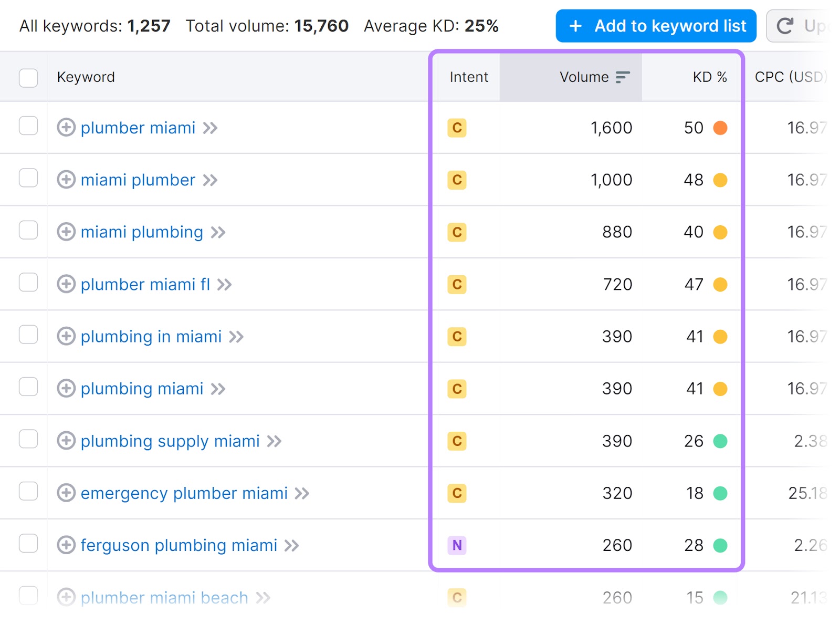Click the double-arrow icon after plumber miami

coord(209,128)
